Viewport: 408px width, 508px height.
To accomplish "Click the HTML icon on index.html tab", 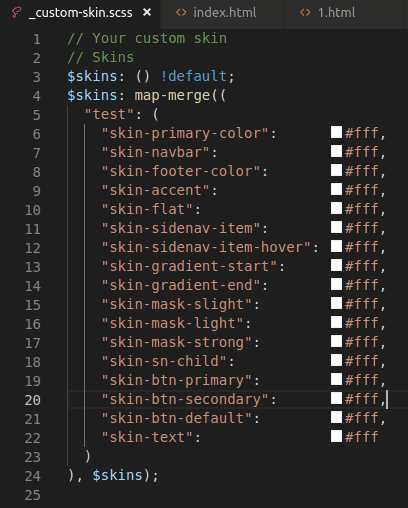I will click(x=181, y=13).
